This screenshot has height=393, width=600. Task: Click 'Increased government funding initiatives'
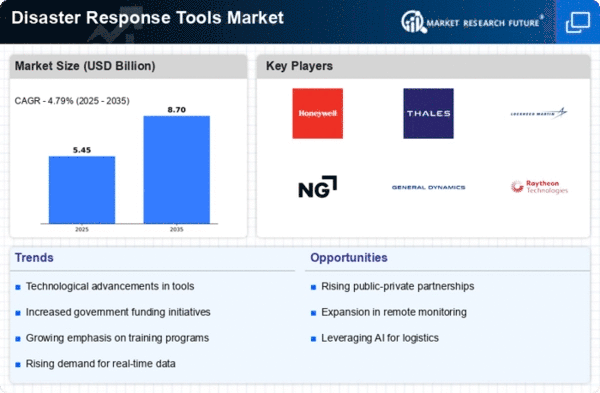pyautogui.click(x=118, y=312)
